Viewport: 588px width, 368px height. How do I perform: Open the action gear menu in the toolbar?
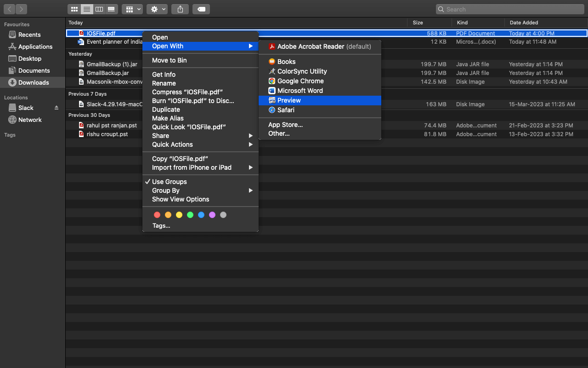(x=157, y=9)
